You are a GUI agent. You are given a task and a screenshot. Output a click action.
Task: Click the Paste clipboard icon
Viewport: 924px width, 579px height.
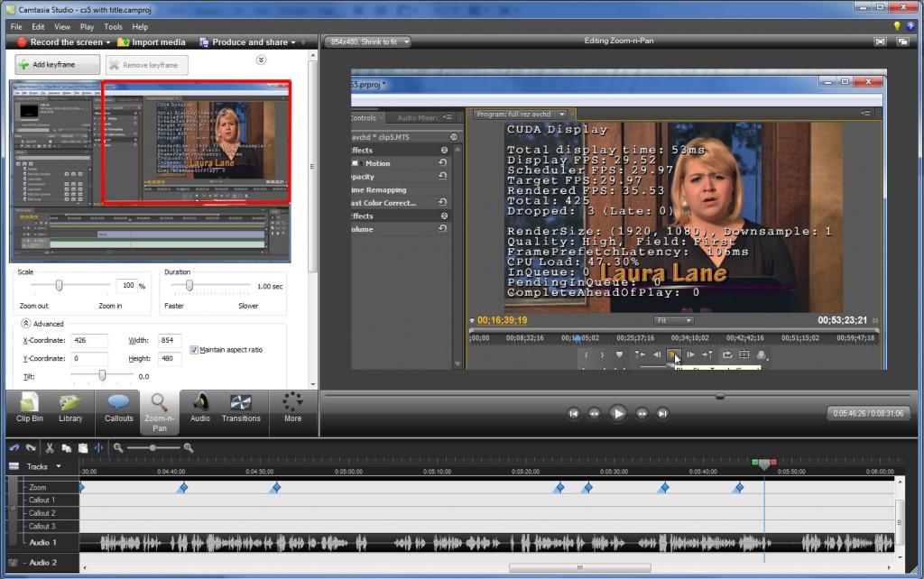83,447
